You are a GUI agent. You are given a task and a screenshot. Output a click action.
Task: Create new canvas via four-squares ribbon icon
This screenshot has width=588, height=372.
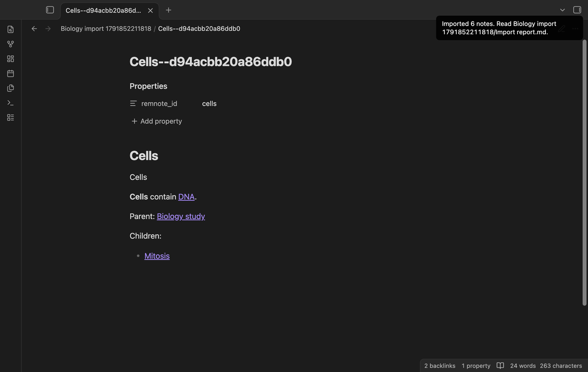(11, 59)
